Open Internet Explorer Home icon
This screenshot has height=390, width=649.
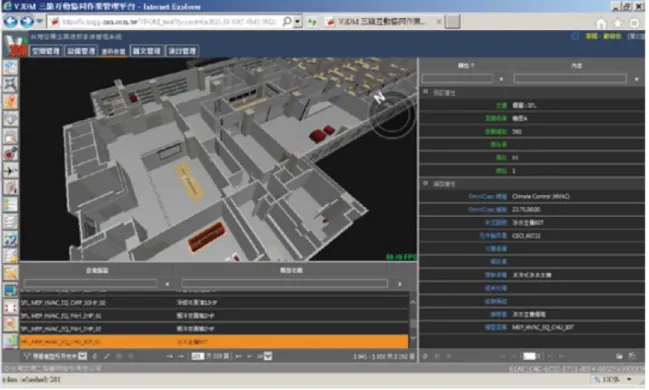(601, 23)
